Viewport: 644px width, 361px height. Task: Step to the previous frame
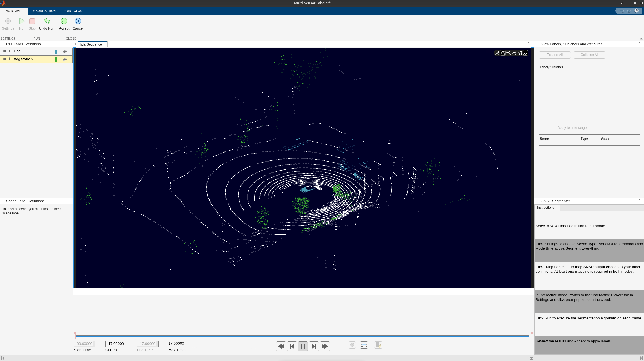coord(292,346)
